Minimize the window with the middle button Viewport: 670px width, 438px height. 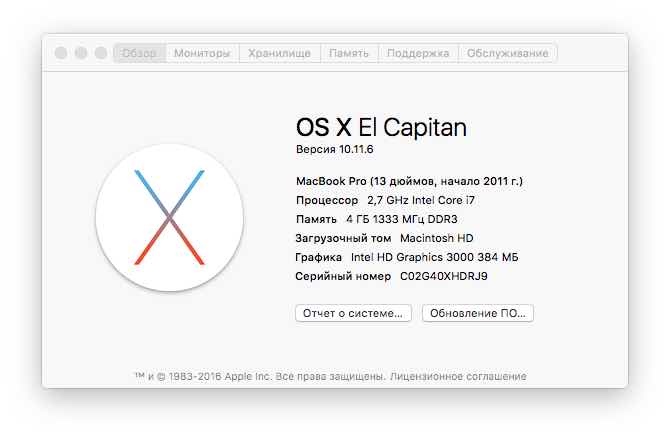pyautogui.click(x=81, y=53)
